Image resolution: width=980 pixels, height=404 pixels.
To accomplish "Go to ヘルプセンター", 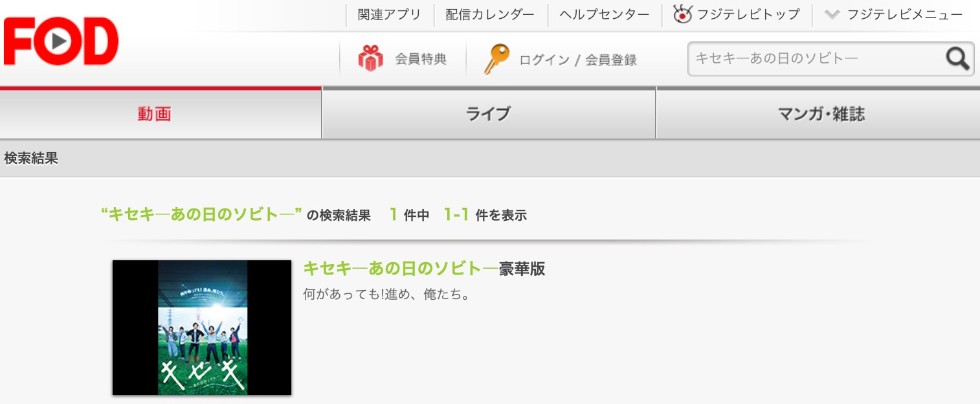I will coord(604,14).
